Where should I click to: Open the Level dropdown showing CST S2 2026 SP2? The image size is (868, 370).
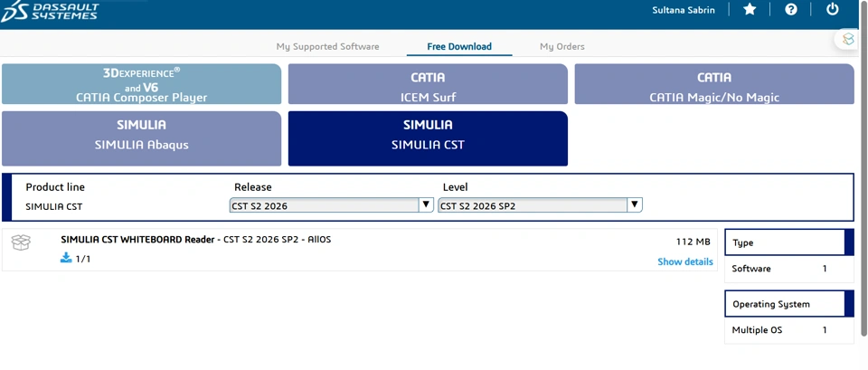coord(540,205)
